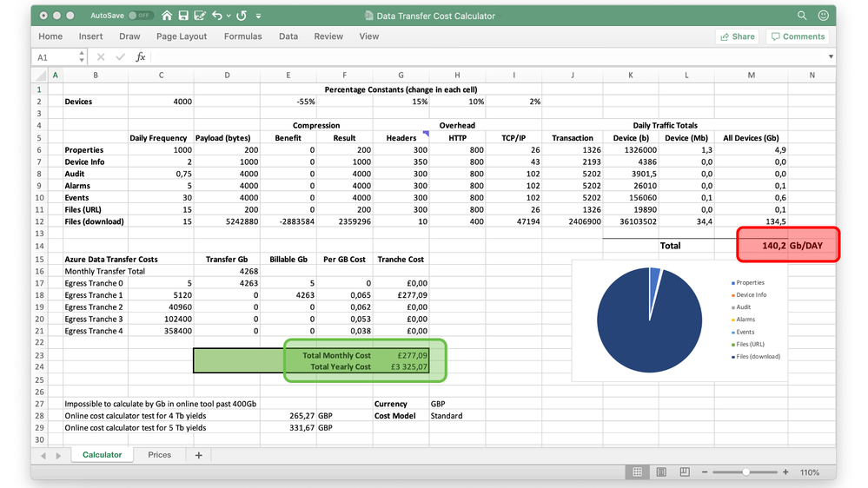Click Cost Model Standard cell

tap(457, 416)
